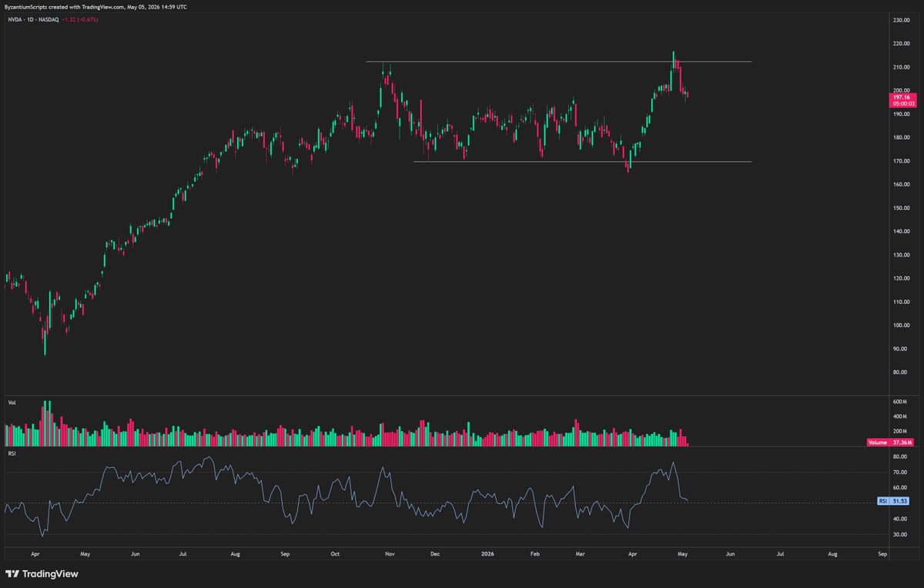Viewport: 924px width, 588px height.
Task: Click the Dec label on the time axis
Action: click(x=434, y=553)
